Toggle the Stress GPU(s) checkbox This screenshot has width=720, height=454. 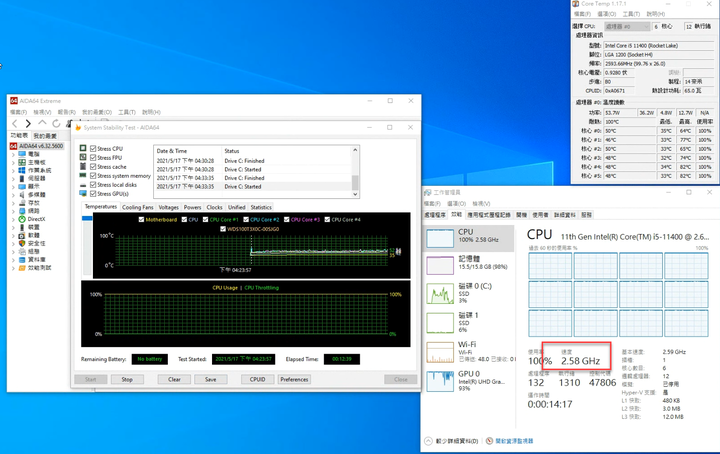point(93,194)
